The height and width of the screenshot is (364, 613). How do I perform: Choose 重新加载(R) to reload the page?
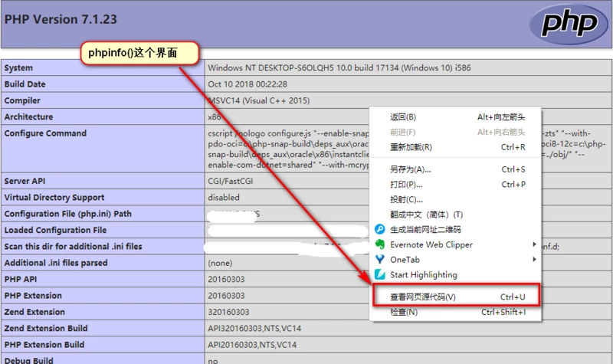point(411,147)
